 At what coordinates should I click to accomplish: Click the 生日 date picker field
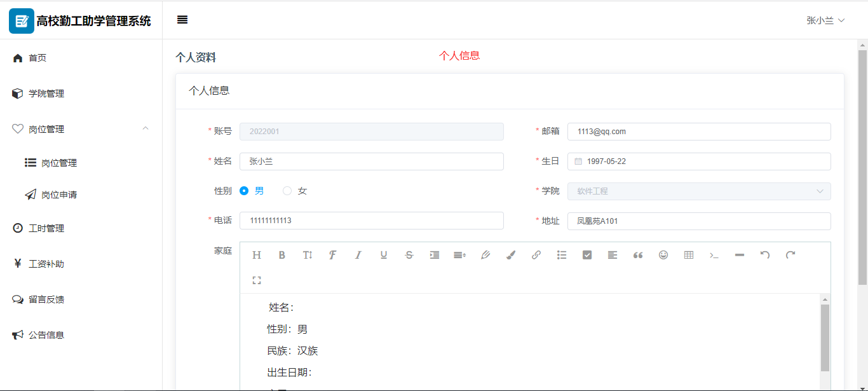(x=698, y=161)
